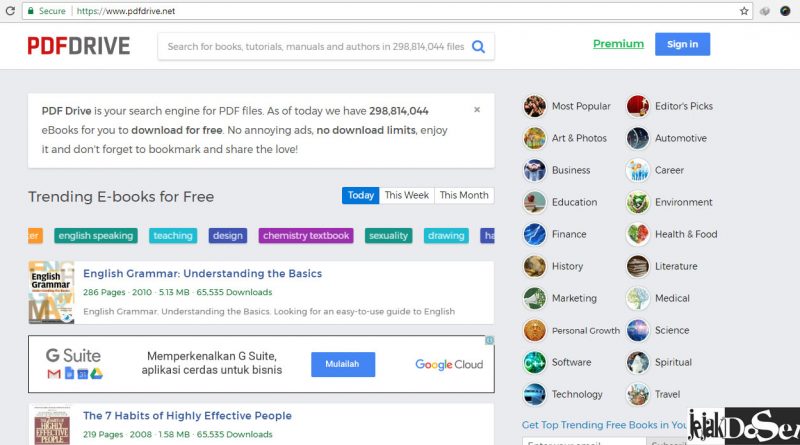Open the Education category icon
Viewport: 800px width, 445px height.
click(x=535, y=203)
